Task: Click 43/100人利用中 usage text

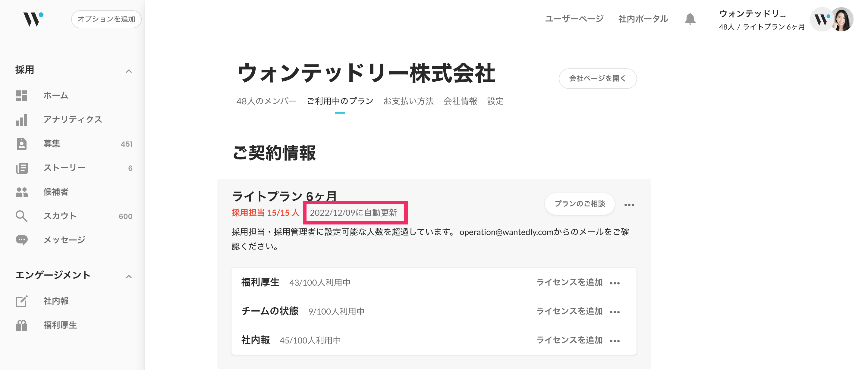Action: point(320,283)
